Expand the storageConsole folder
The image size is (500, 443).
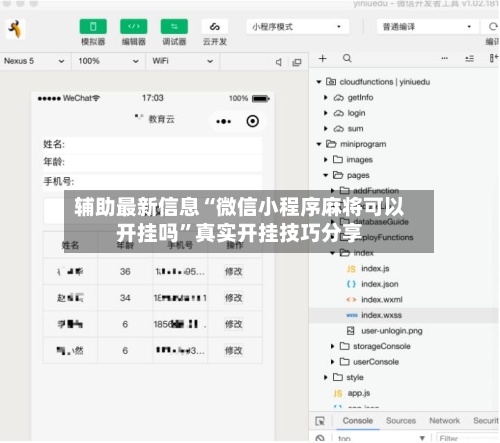pyautogui.click(x=332, y=347)
